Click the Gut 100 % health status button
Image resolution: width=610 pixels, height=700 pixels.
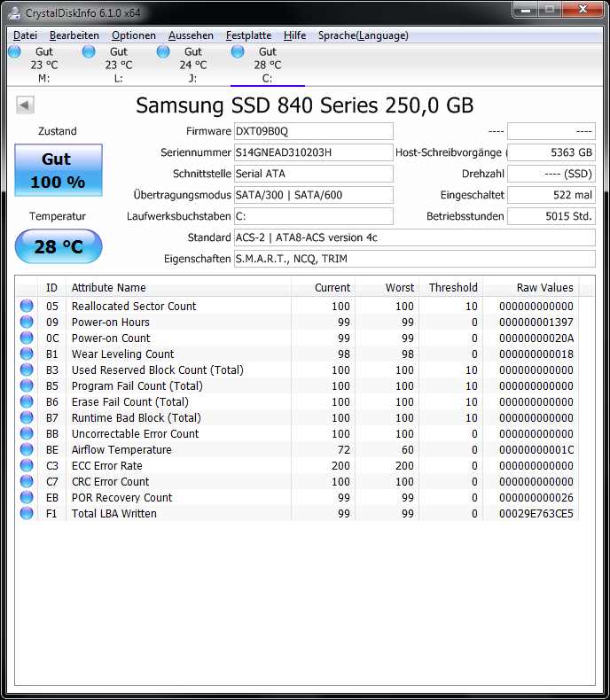(59, 170)
